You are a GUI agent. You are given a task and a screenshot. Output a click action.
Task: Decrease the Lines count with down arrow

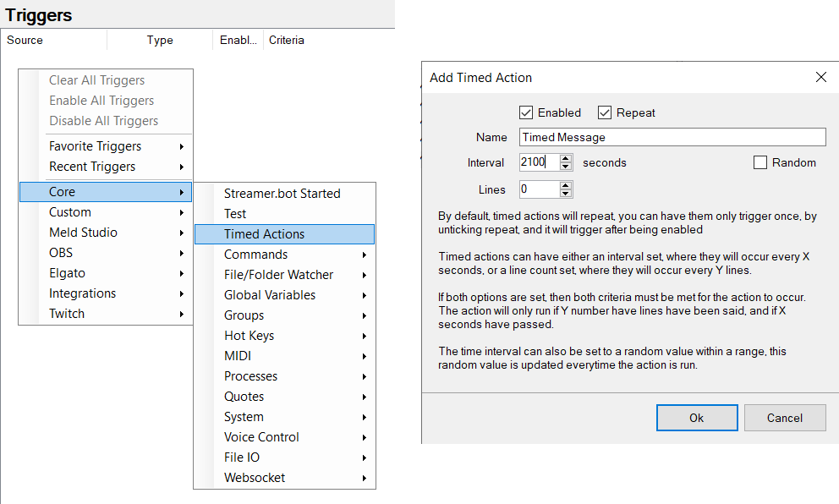point(566,194)
